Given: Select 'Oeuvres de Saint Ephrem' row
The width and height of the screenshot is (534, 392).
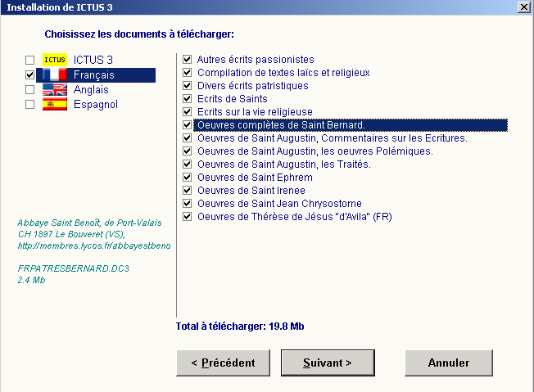Looking at the screenshot, I should pyautogui.click(x=255, y=178).
